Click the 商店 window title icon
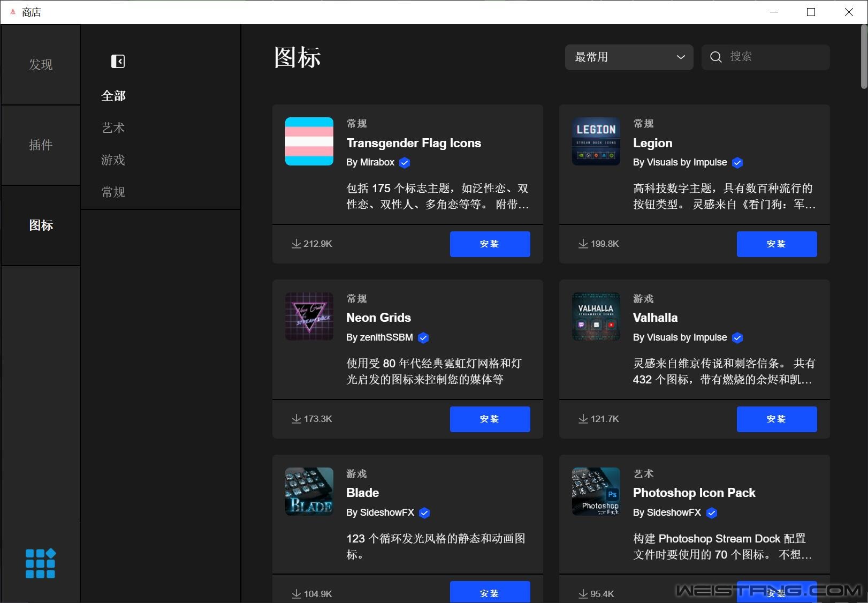This screenshot has width=868, height=603. point(13,12)
